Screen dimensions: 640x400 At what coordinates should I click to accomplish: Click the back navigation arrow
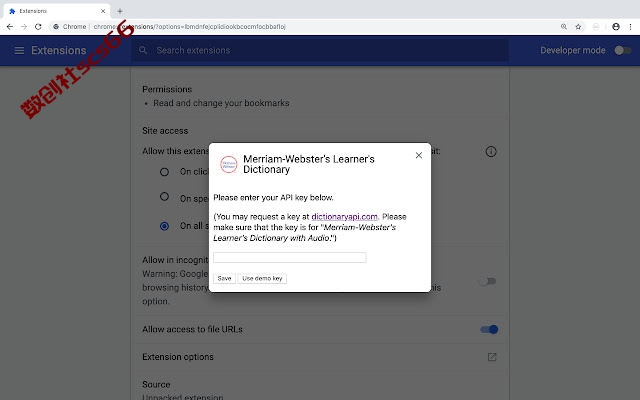tap(10, 27)
